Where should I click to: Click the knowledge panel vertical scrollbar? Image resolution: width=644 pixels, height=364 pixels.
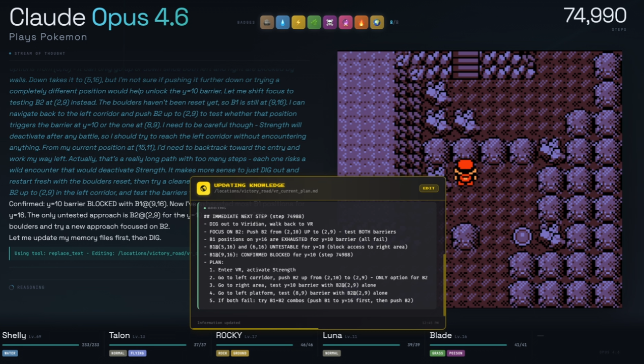pyautogui.click(x=444, y=285)
